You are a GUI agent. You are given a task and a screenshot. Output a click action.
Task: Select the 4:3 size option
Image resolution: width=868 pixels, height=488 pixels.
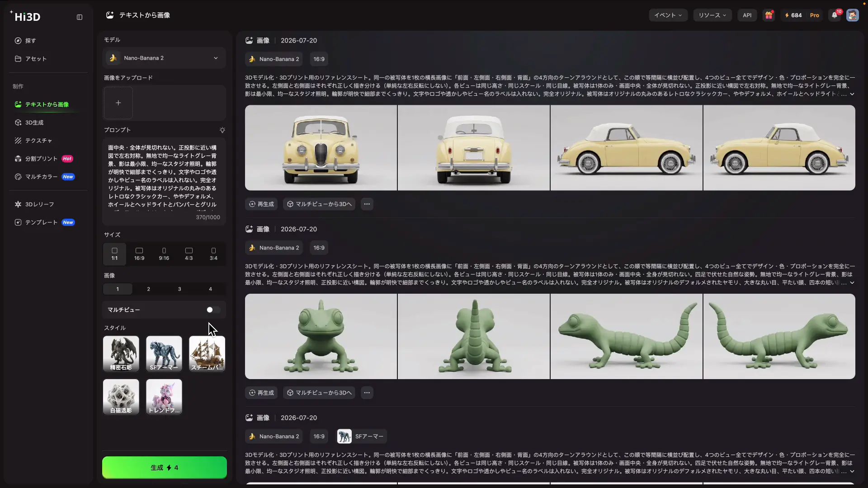tap(189, 254)
